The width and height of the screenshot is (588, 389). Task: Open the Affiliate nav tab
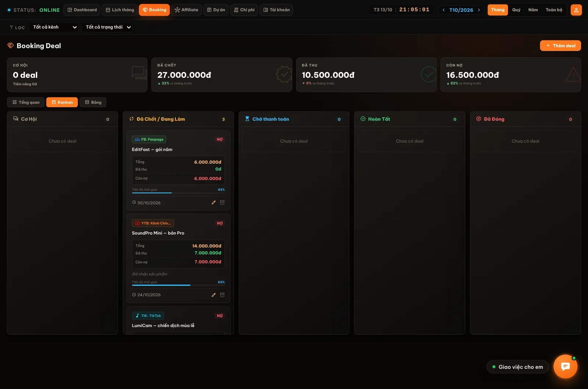click(186, 10)
